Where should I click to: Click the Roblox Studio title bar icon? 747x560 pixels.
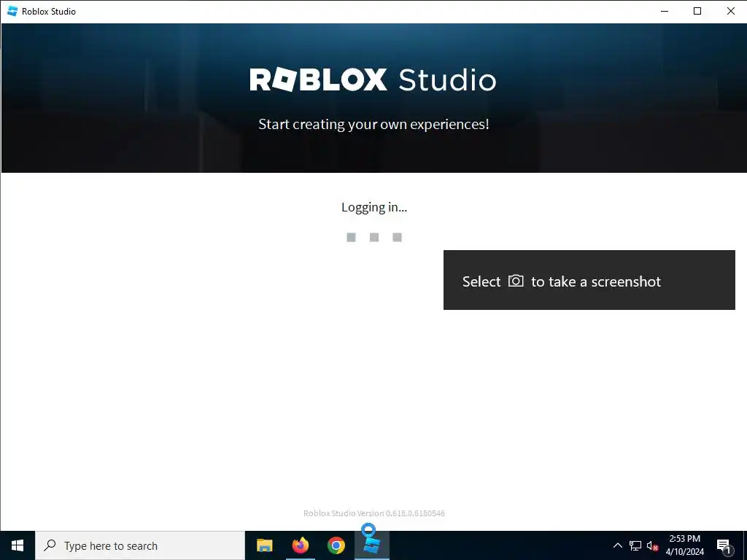pos(12,11)
